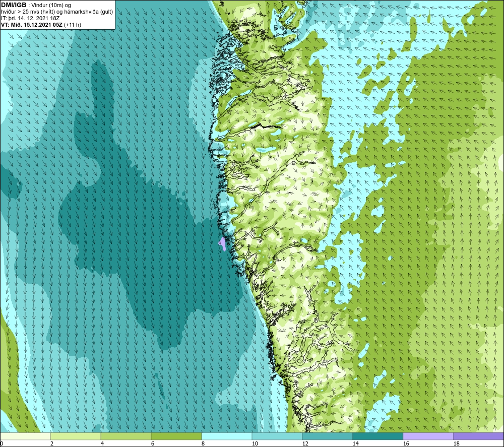Click the "VT: Mið. 15.12.2021 05Z" valid time
The width and height of the screenshot is (504, 447).
(x=32, y=25)
